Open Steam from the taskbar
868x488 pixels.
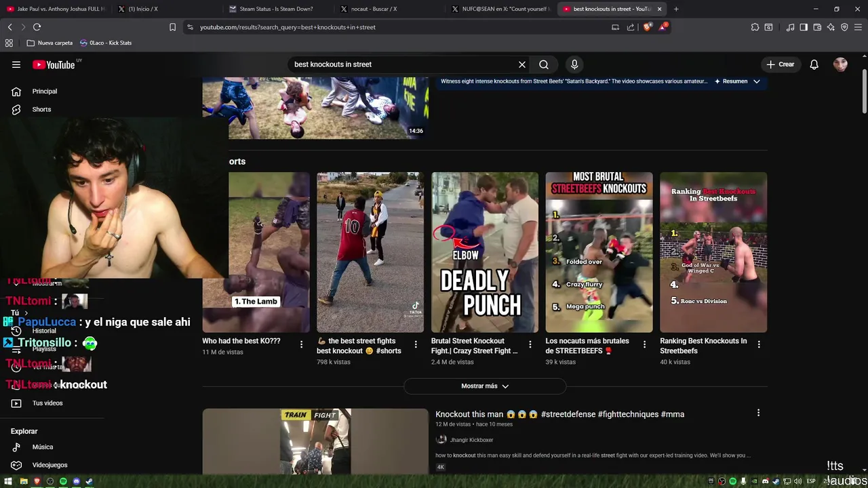pyautogui.click(x=89, y=481)
